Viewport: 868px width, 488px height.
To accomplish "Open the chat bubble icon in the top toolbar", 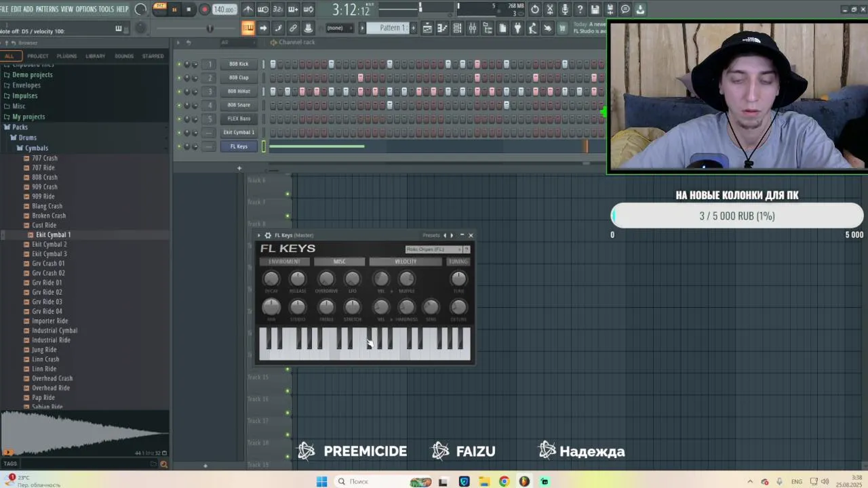I will pos(625,9).
